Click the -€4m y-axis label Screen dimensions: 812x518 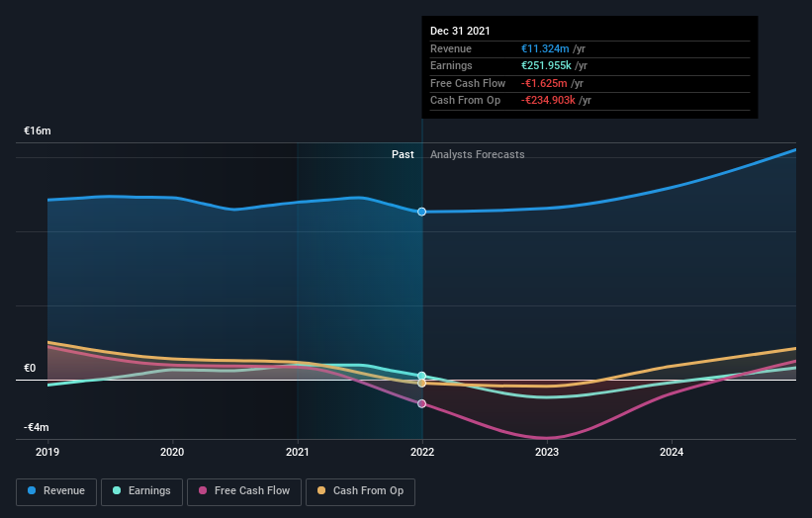tap(37, 427)
